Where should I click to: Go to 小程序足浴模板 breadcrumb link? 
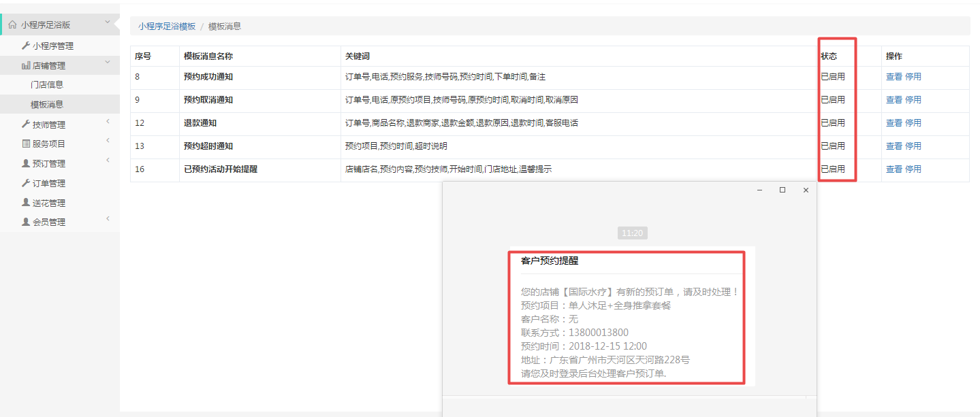pos(167,27)
